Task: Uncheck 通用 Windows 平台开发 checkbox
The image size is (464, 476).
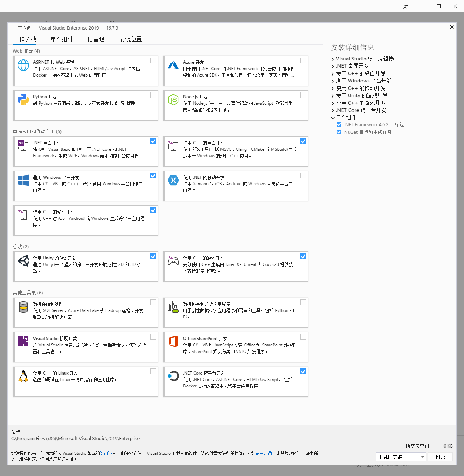Action: (x=153, y=176)
